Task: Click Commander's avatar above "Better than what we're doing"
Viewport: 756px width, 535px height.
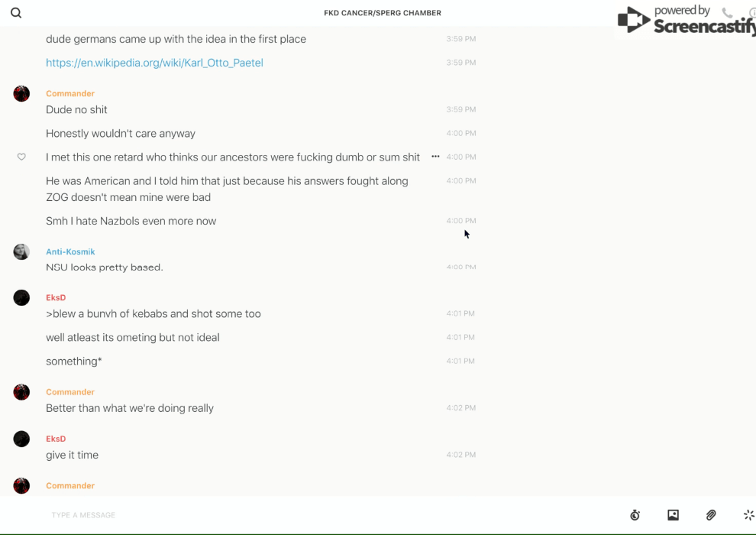Action: [21, 392]
